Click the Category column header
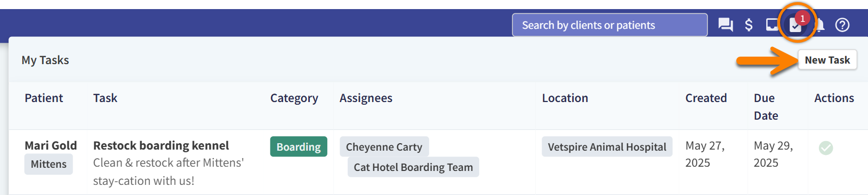 pos(294,98)
